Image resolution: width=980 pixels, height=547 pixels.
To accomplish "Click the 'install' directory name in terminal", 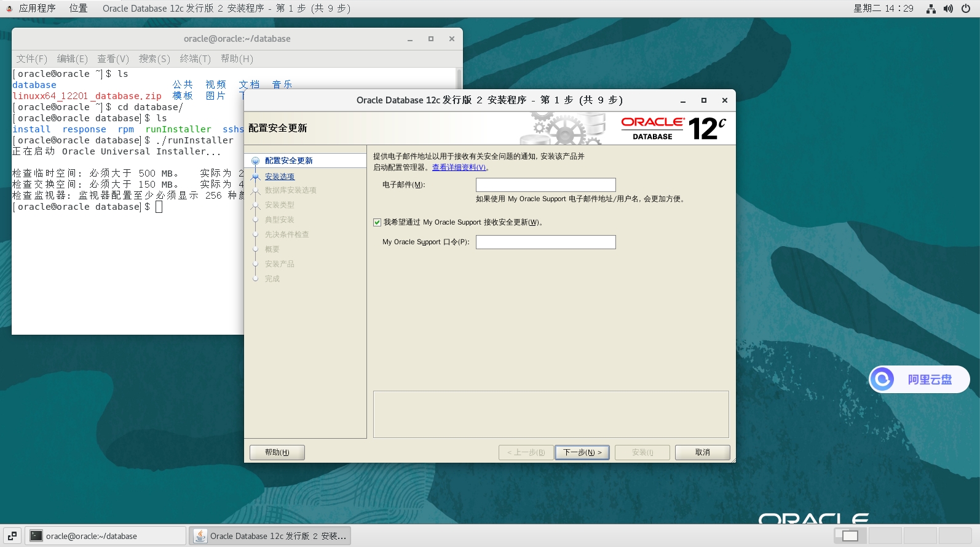I will [x=31, y=129].
